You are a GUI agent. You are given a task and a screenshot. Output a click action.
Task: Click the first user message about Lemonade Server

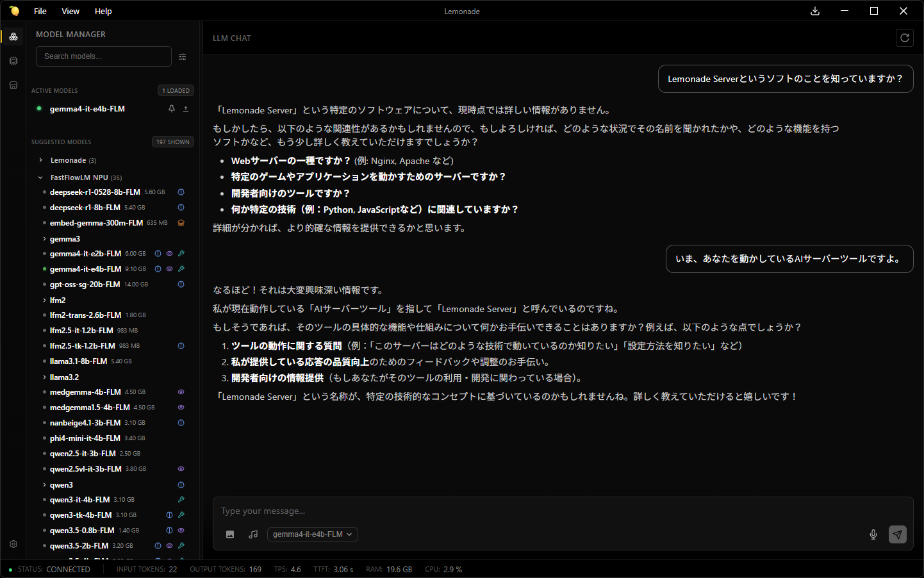coord(786,79)
